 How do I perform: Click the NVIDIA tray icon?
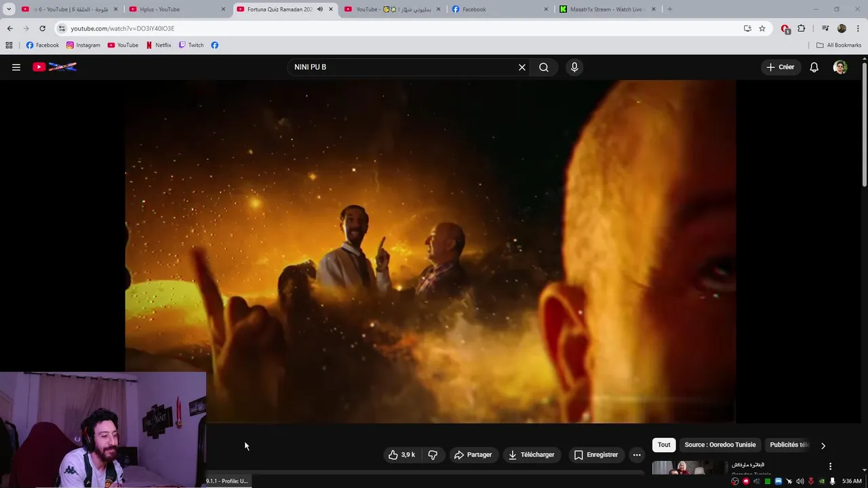tap(821, 481)
